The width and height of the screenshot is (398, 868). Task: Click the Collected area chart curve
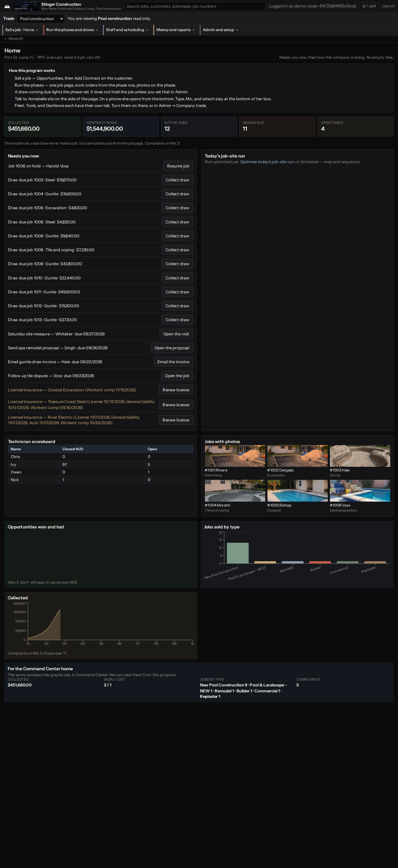(45, 624)
